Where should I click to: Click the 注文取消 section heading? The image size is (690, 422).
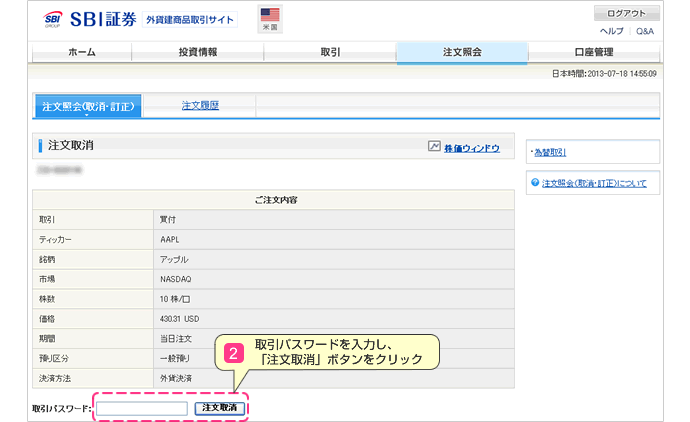(70, 145)
